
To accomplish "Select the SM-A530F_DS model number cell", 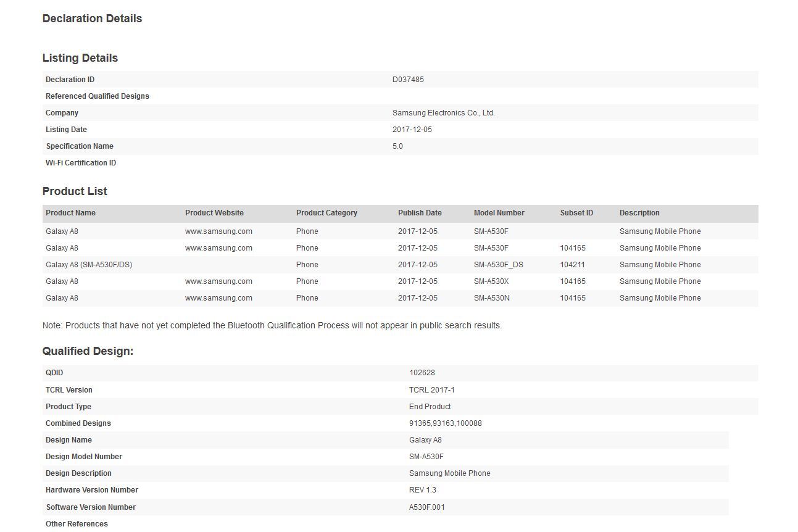I will click(498, 265).
